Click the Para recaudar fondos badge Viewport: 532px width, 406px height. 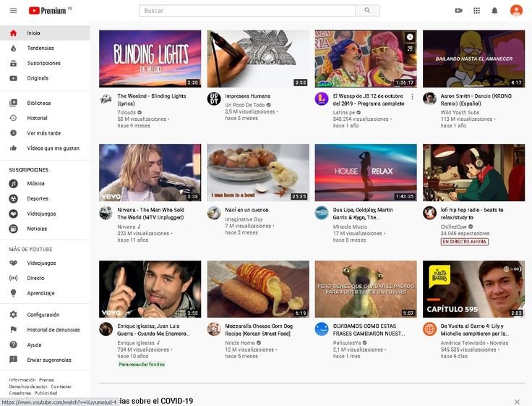142,364
